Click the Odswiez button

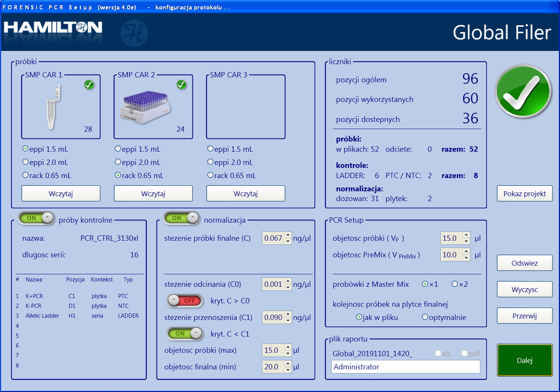(x=525, y=263)
